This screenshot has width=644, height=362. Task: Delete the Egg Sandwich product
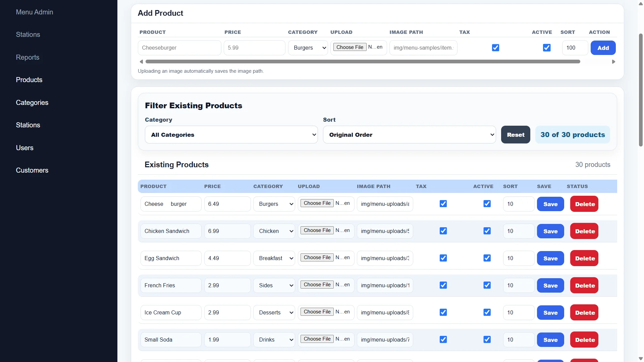click(584, 258)
